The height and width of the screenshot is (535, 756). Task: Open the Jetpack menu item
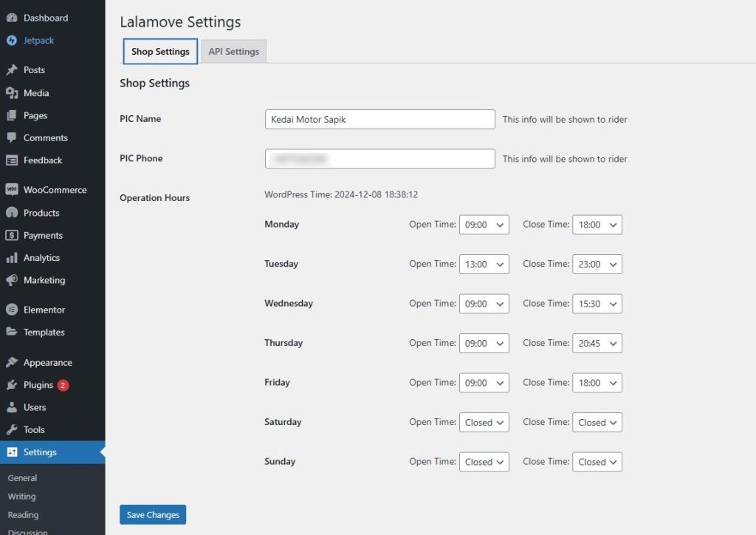[x=52, y=41]
